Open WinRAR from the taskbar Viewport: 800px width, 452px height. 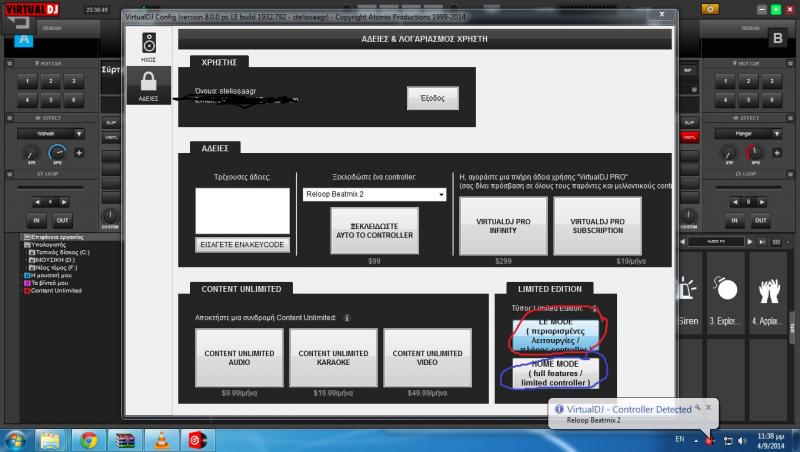pos(125,440)
